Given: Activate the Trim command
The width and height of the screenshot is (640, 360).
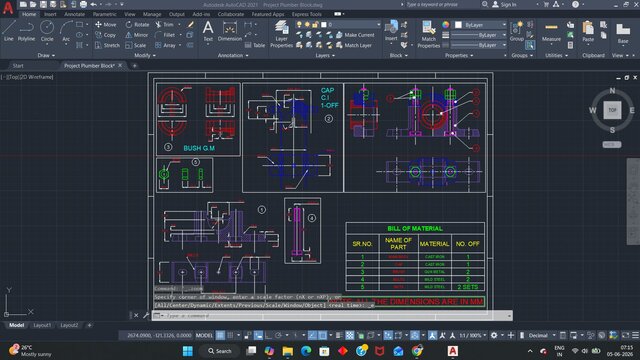Looking at the screenshot, I should [x=164, y=24].
